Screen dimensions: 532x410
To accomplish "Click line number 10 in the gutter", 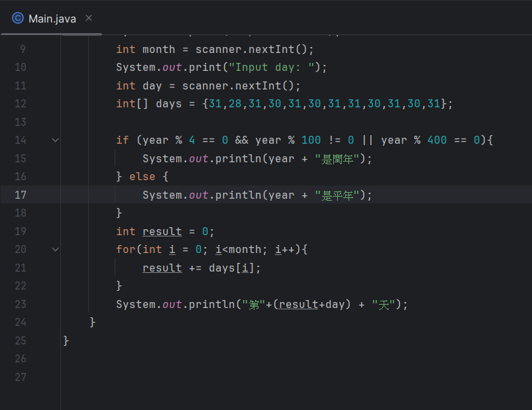I will point(21,67).
